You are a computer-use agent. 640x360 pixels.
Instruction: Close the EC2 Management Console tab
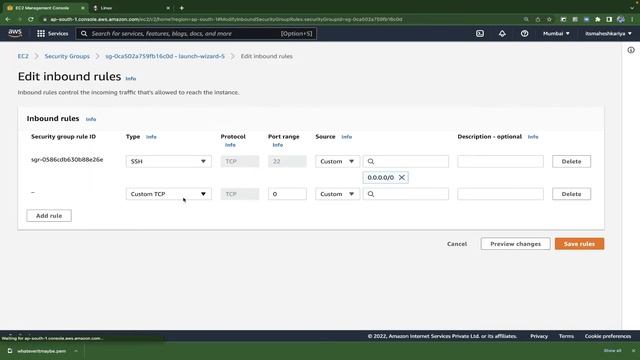coord(82,8)
